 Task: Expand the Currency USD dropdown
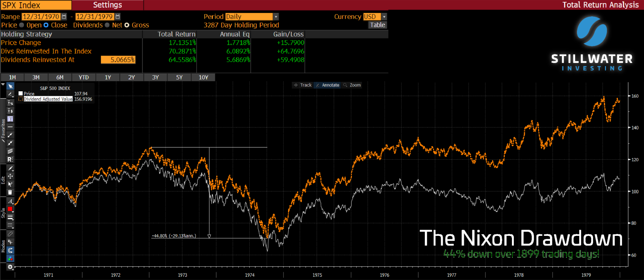(384, 16)
